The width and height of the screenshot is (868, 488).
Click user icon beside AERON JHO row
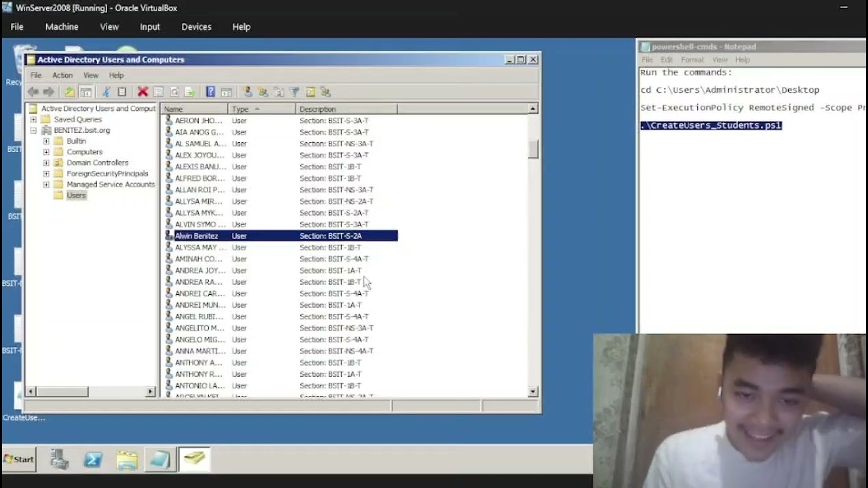point(169,121)
